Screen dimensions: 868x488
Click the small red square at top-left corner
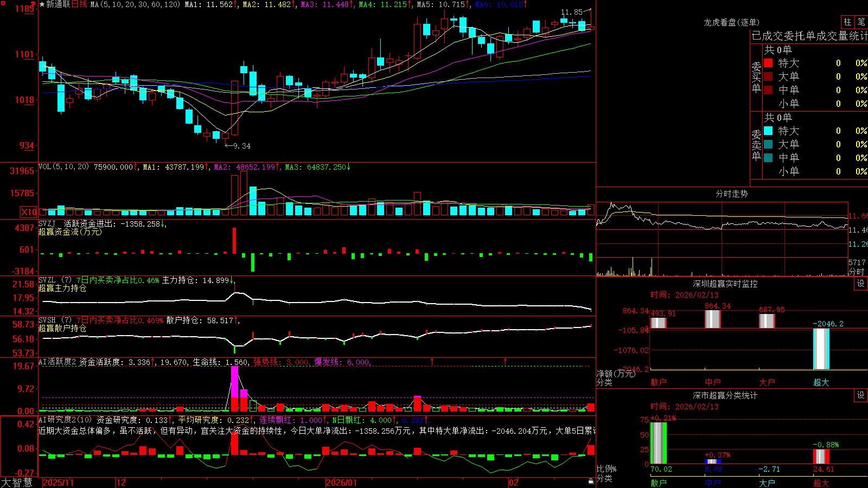tap(2, 2)
